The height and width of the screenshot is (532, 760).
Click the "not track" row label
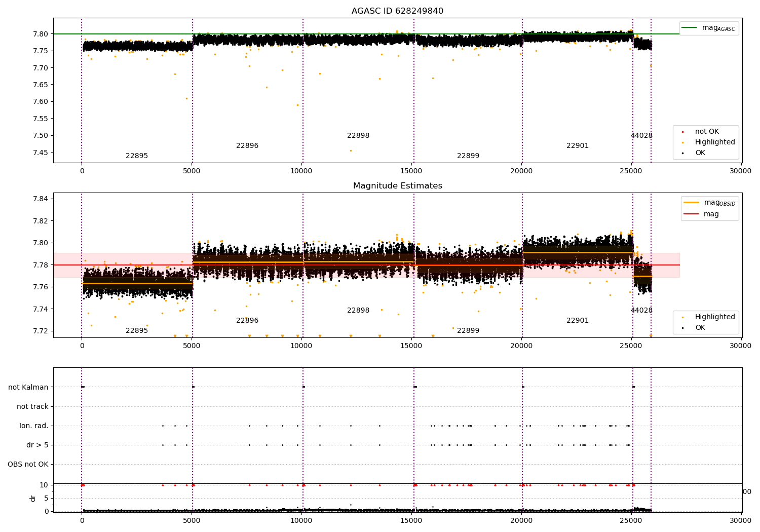click(32, 407)
